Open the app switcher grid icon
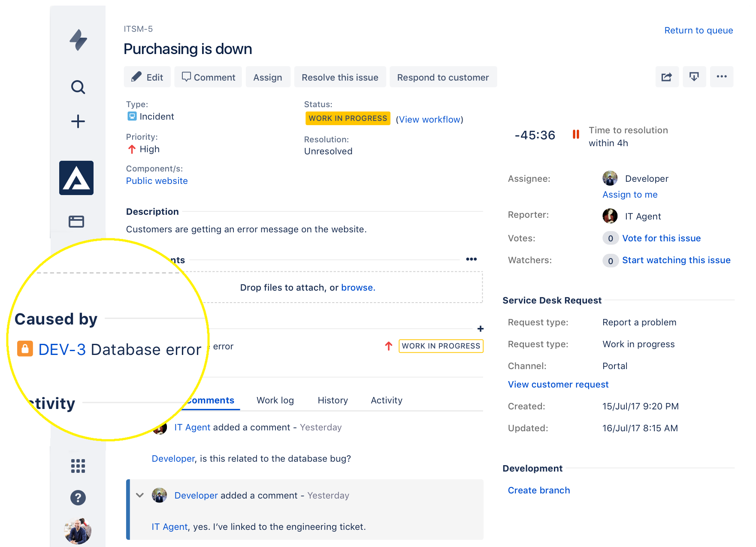The width and height of the screenshot is (756, 547). pyautogui.click(x=78, y=466)
